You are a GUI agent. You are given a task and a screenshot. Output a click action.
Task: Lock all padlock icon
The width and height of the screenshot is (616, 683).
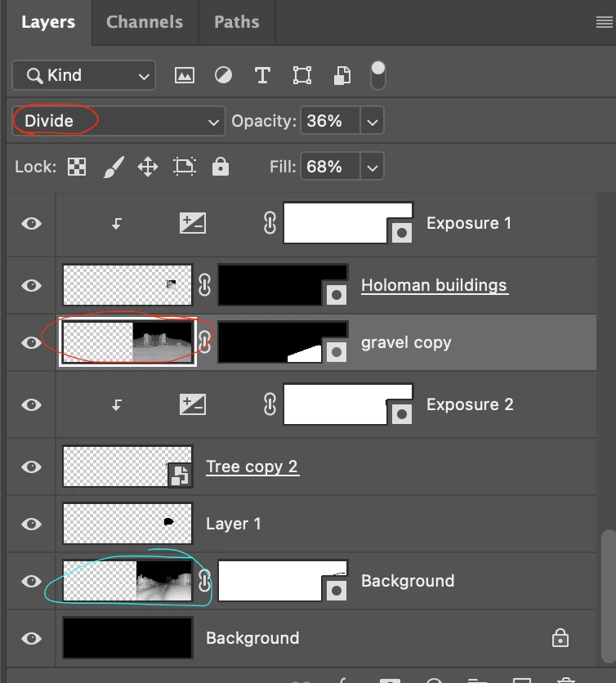click(x=221, y=167)
